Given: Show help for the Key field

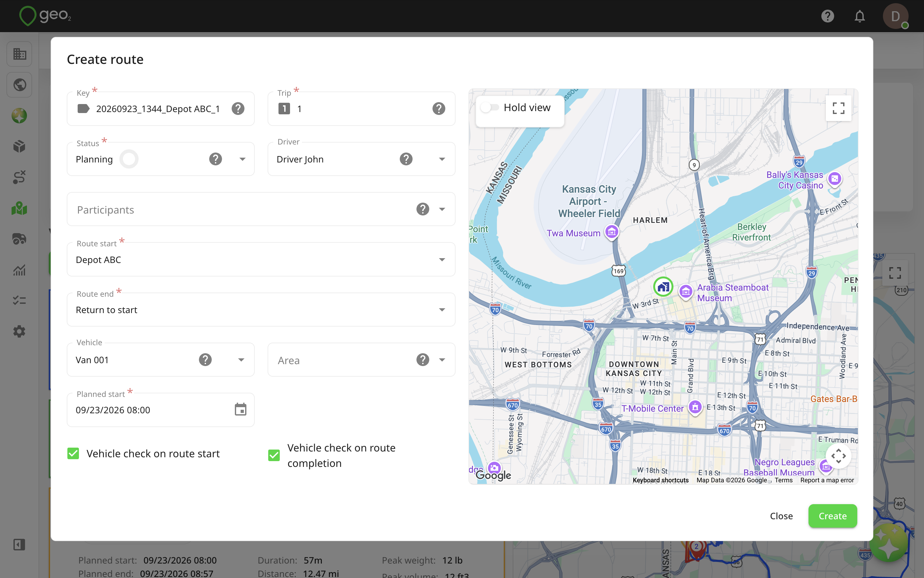Looking at the screenshot, I should pos(238,109).
